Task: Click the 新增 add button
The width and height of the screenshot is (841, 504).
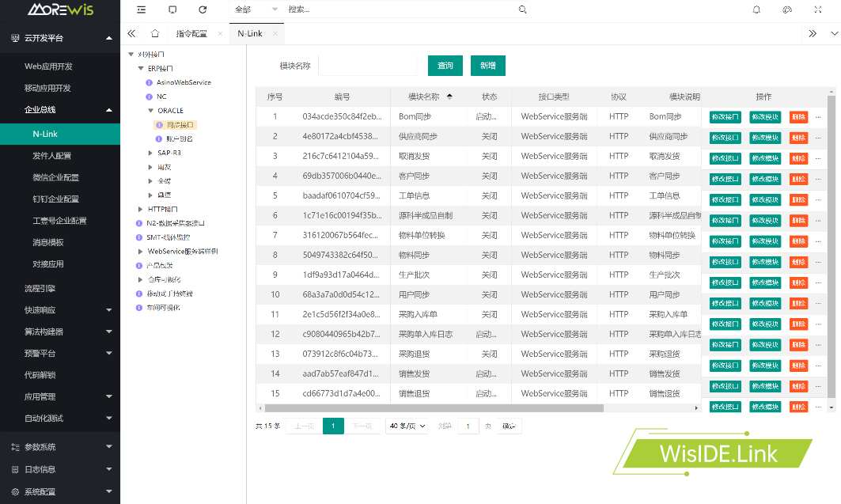Action: tap(487, 66)
